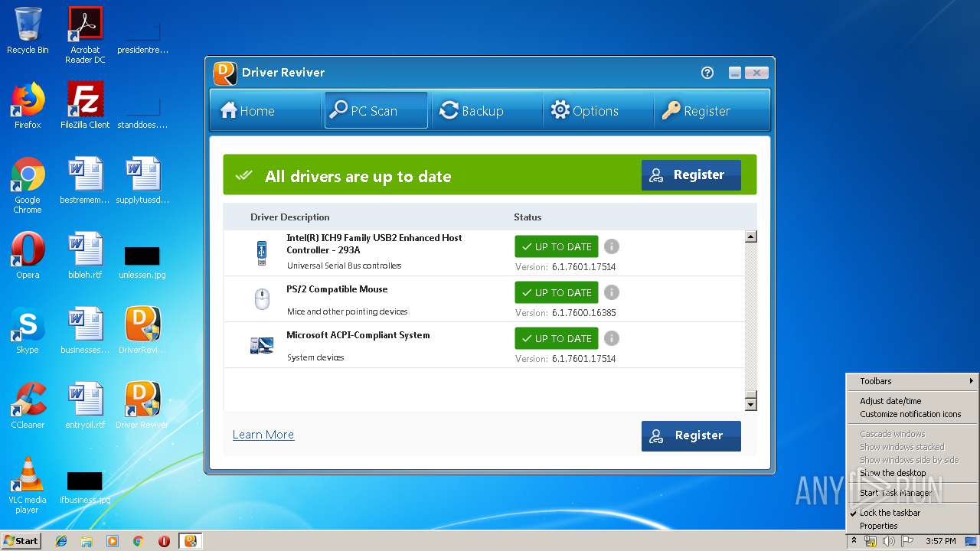Select unlessen.jpg image on desktop
This screenshot has width=980, height=551.
142,262
